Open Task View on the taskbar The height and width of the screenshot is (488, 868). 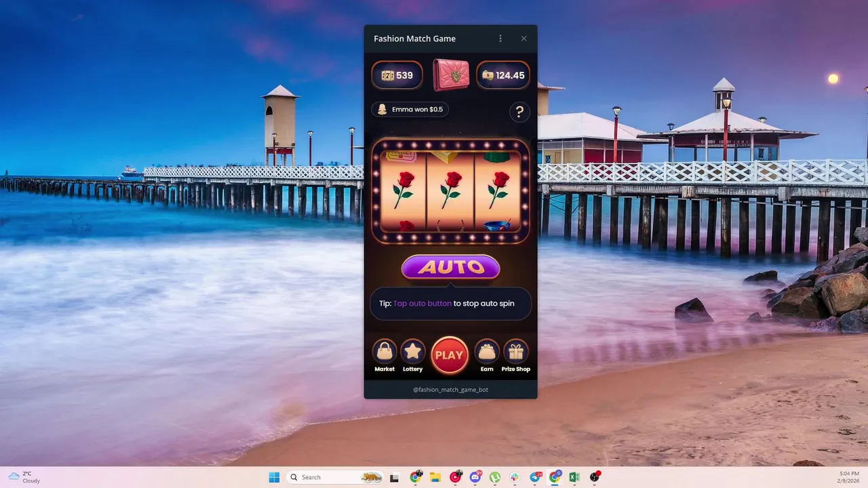click(395, 477)
